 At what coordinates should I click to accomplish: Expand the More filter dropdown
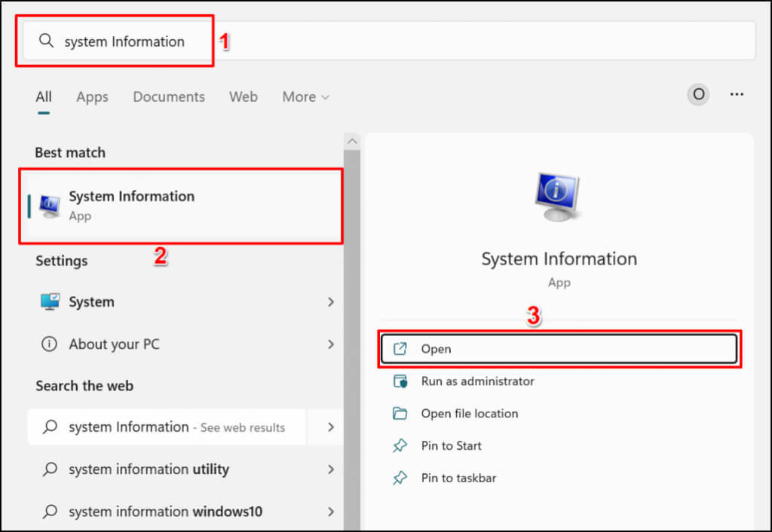click(305, 97)
